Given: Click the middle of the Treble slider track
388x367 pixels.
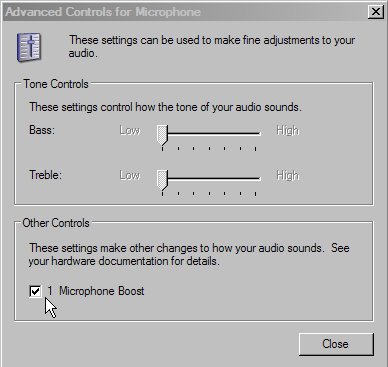Looking at the screenshot, I should tap(210, 178).
